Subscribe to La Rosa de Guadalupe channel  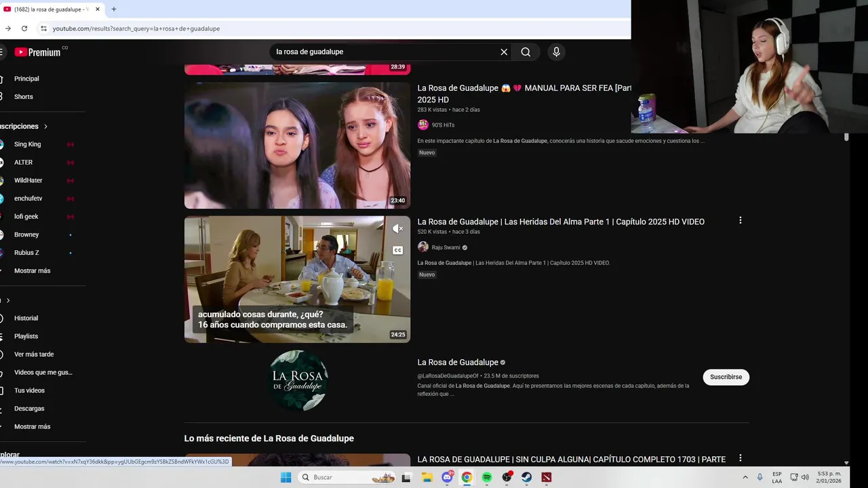pos(726,377)
